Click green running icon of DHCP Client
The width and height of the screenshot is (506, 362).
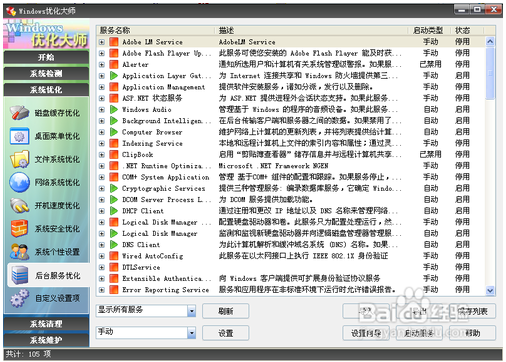(x=114, y=211)
